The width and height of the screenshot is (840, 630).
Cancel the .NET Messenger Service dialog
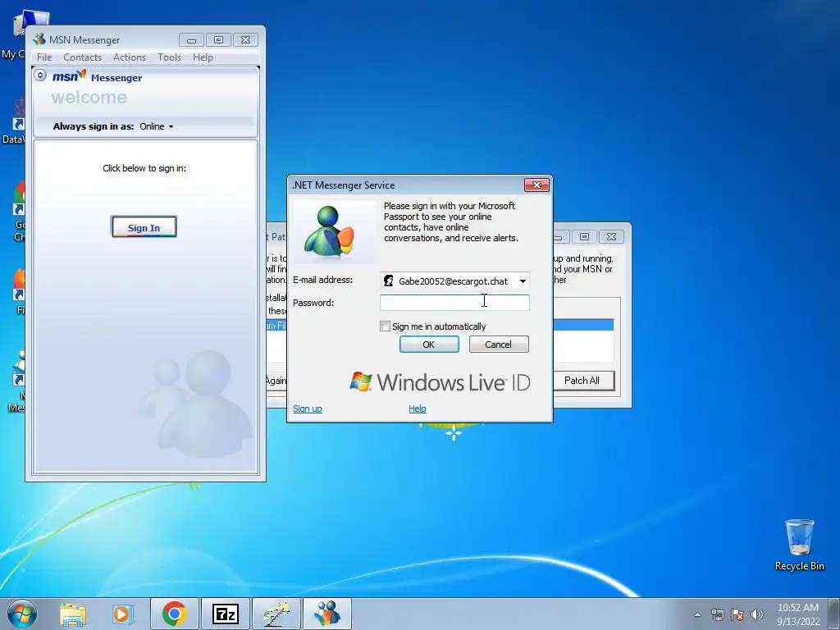499,345
